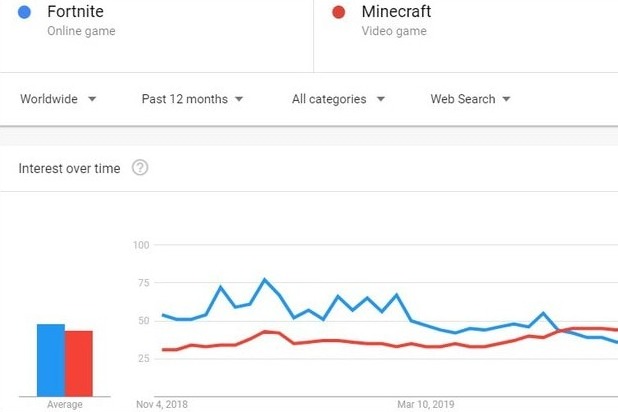Expand the Worldwide region dropdown
Viewport: 618px width, 412px height.
58,99
